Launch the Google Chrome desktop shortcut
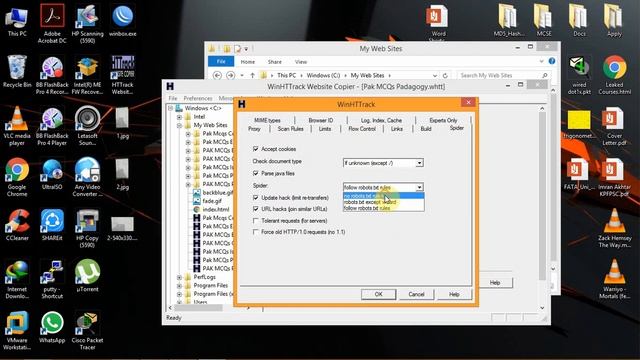640x360 pixels. tap(17, 178)
